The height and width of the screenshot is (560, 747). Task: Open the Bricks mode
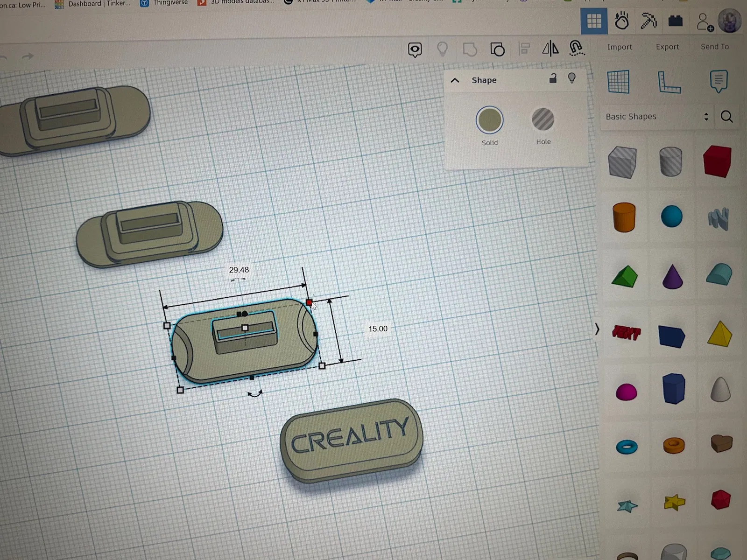[x=676, y=21]
